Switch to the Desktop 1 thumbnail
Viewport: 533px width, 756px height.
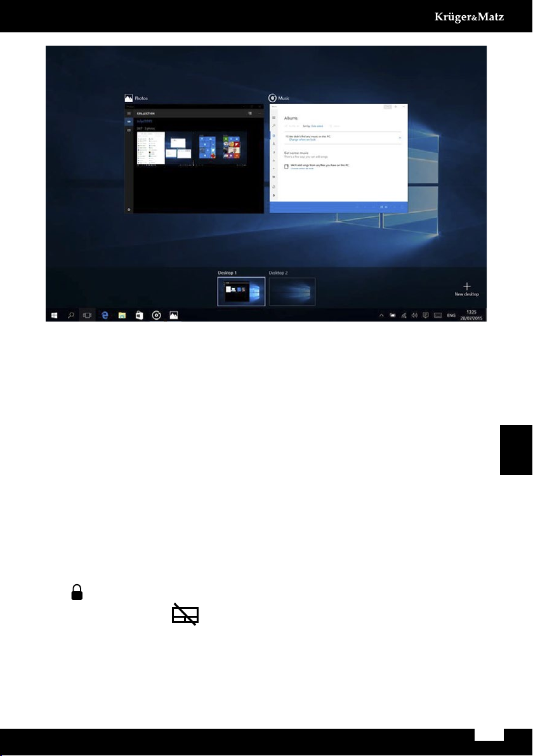241,291
